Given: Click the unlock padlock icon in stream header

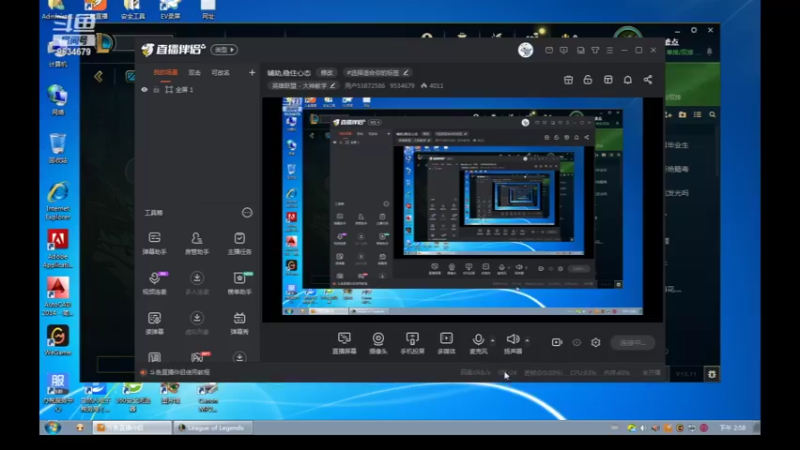Looking at the screenshot, I should [x=588, y=80].
